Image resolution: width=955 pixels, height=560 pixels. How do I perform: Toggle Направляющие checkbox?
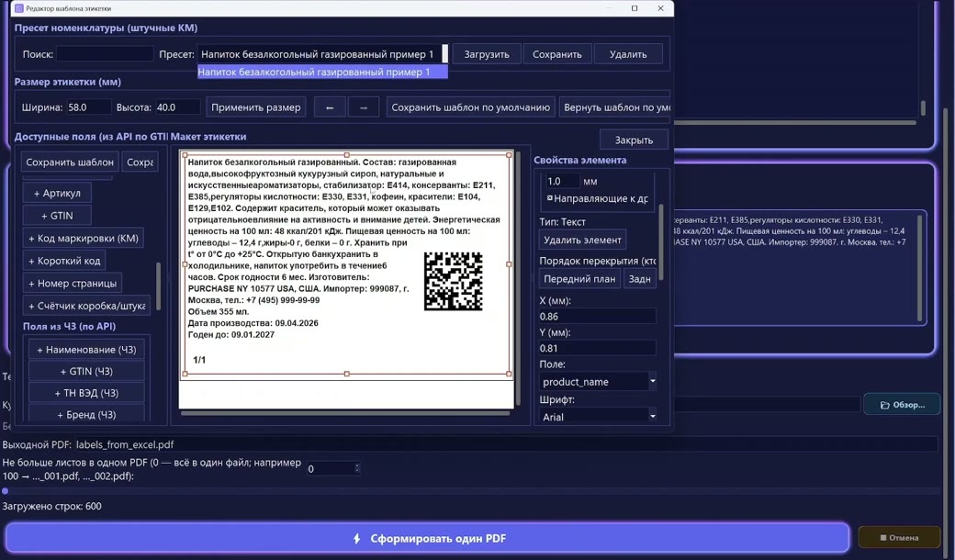click(x=549, y=198)
